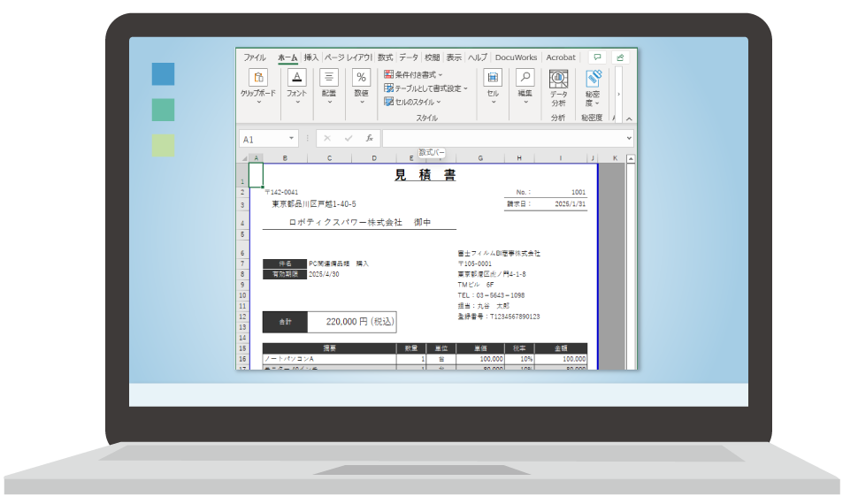Open the 配置 alignment group icon

click(x=329, y=78)
